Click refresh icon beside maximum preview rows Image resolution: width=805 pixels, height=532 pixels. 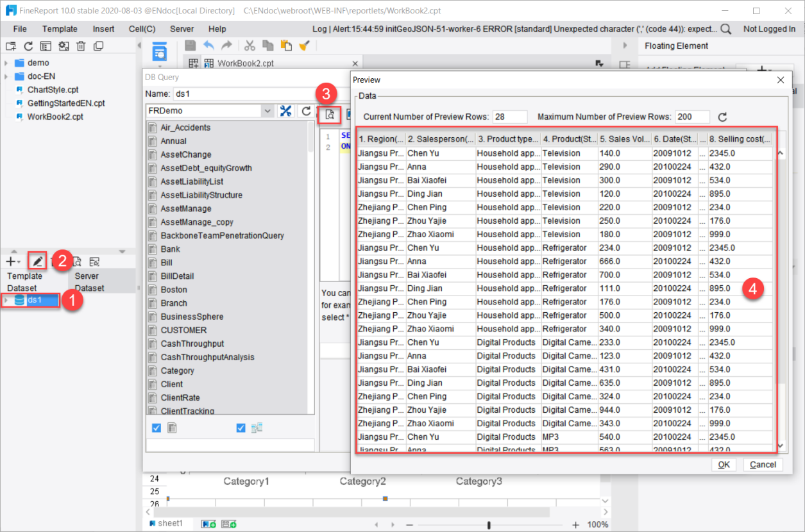tap(722, 117)
